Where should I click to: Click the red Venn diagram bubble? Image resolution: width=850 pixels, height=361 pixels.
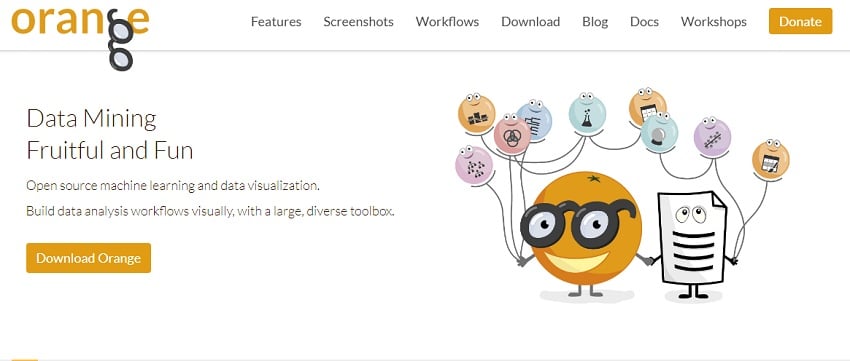(x=512, y=134)
